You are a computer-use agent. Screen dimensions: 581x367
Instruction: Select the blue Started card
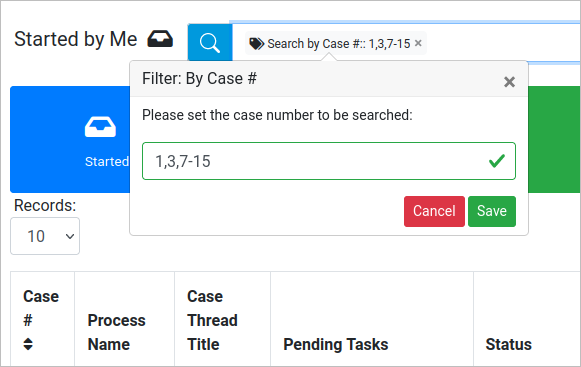coord(70,139)
